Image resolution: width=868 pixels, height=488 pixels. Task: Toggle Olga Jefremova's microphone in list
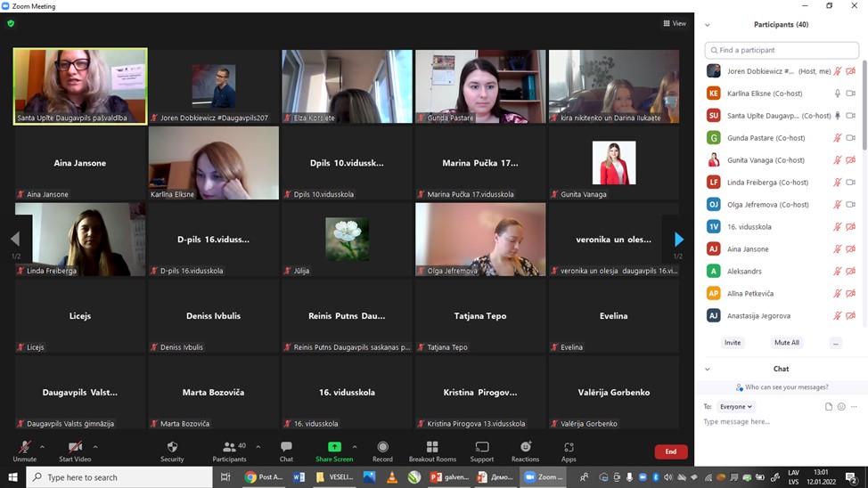(838, 204)
